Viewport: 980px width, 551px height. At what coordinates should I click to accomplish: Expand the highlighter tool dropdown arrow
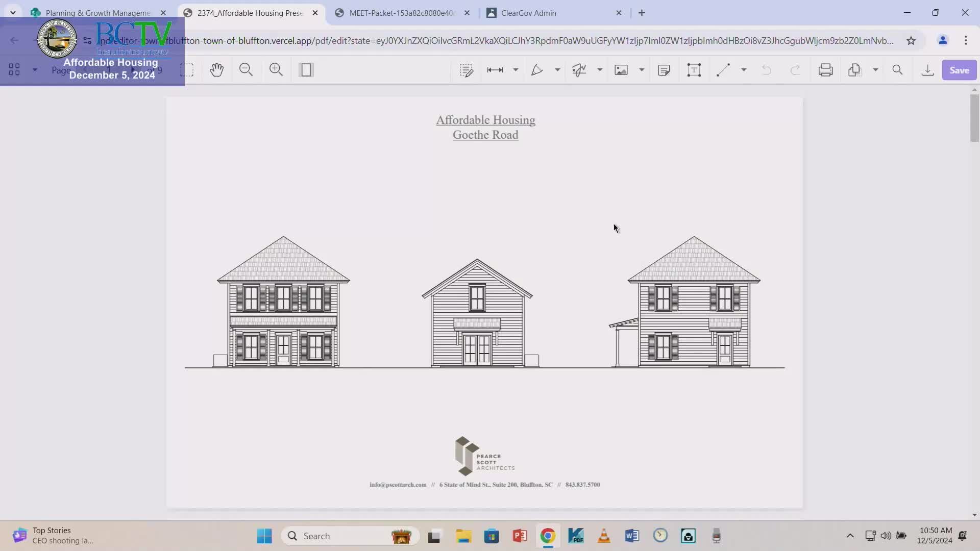point(557,70)
